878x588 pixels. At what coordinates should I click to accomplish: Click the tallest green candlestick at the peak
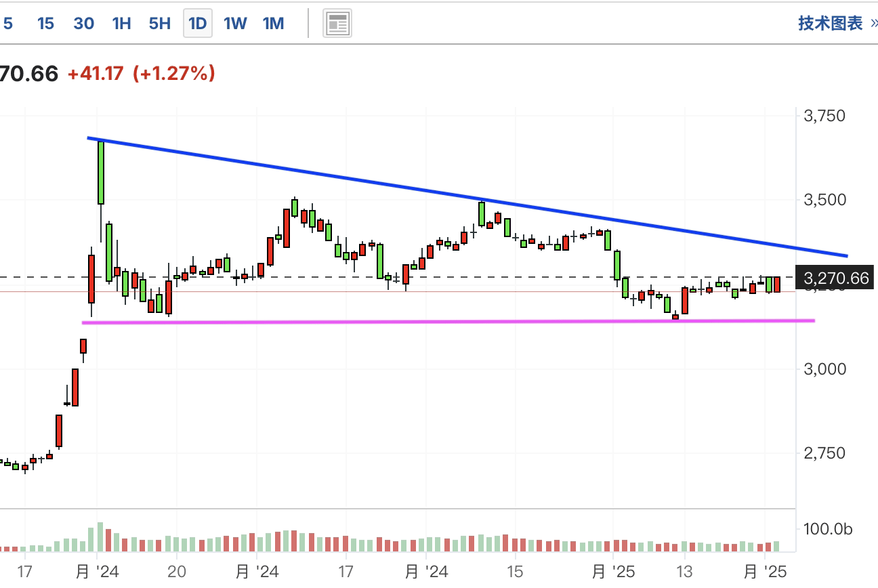point(101,172)
